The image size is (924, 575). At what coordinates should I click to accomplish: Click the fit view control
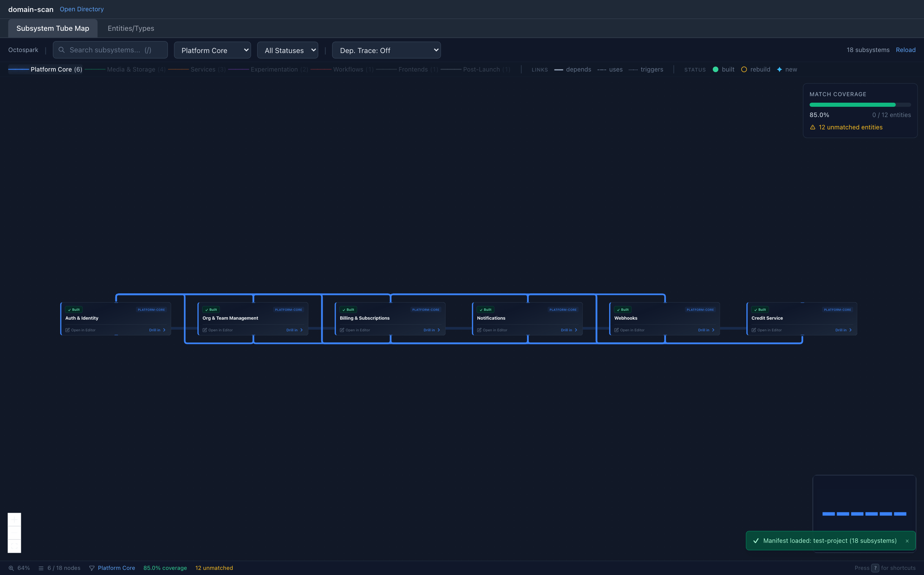pyautogui.click(x=14, y=546)
